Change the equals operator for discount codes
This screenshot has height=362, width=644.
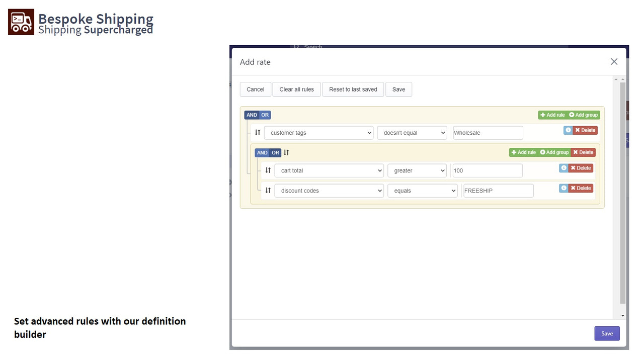(x=422, y=191)
